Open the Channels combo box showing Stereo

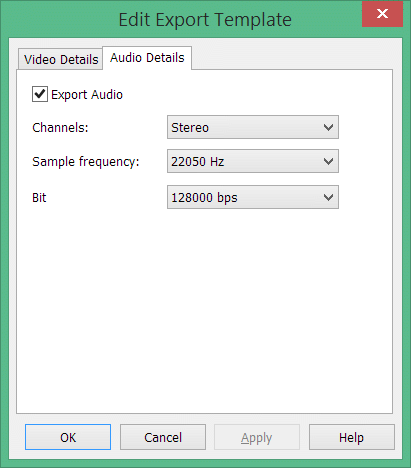click(253, 127)
